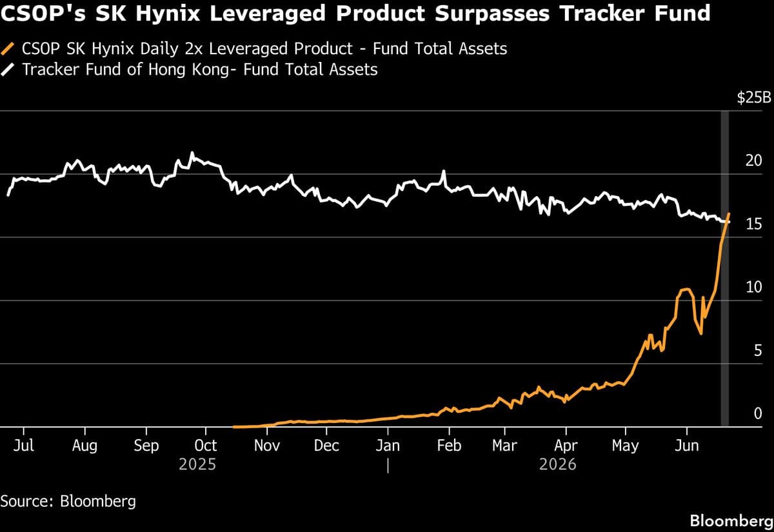Click the 2026 year label
Screen dimensions: 774x532
click(x=559, y=464)
